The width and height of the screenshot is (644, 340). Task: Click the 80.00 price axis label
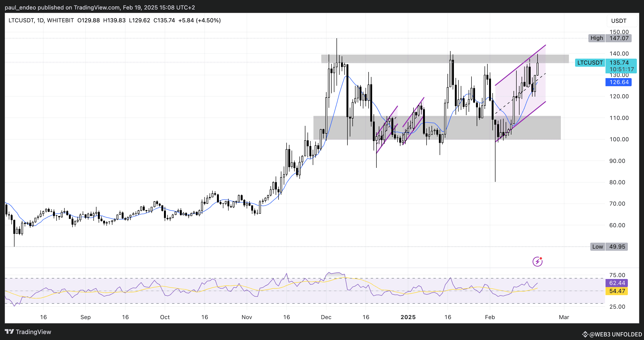pyautogui.click(x=617, y=182)
